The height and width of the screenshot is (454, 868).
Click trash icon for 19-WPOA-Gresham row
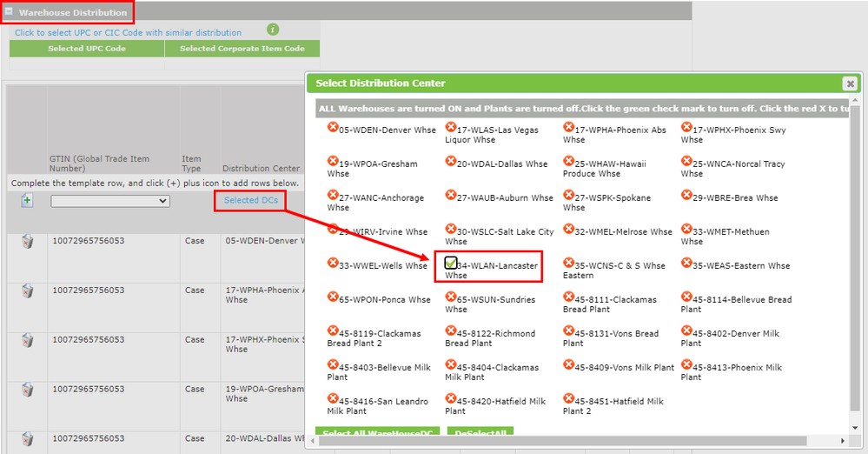tap(28, 389)
